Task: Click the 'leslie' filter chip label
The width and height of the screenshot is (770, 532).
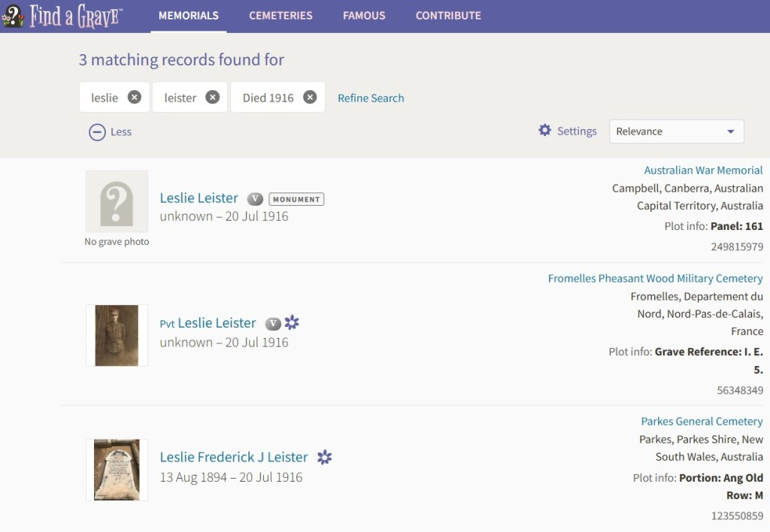Action: coord(105,98)
